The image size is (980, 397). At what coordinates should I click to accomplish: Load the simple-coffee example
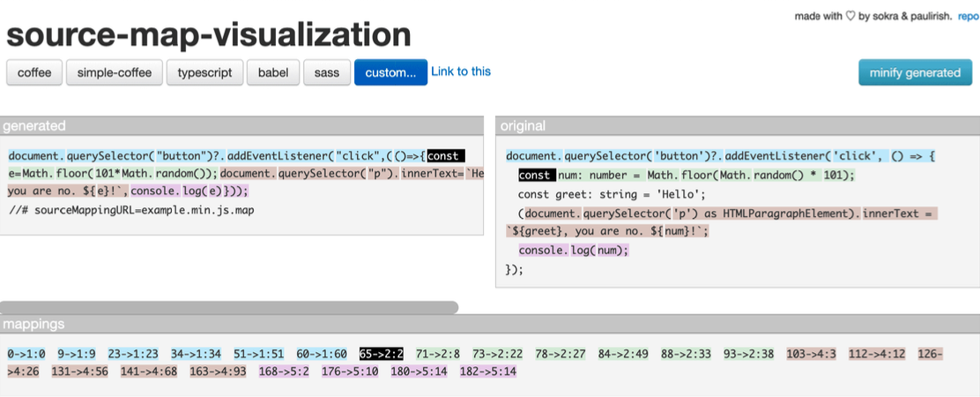click(x=115, y=72)
